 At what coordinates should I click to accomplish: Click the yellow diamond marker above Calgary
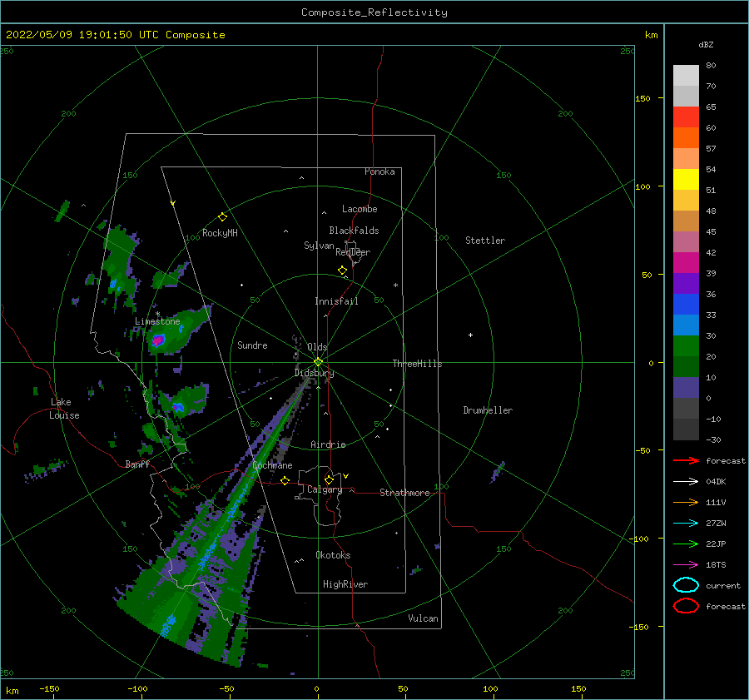pyautogui.click(x=329, y=479)
